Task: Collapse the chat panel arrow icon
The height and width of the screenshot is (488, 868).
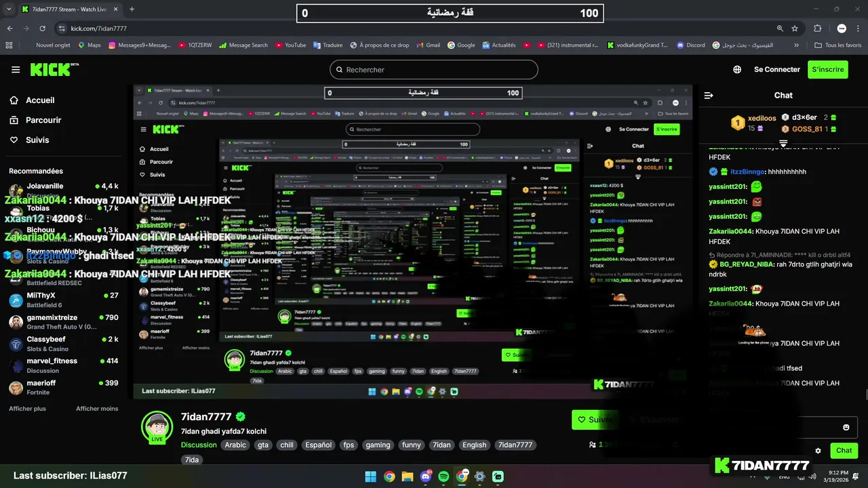Action: (x=708, y=96)
